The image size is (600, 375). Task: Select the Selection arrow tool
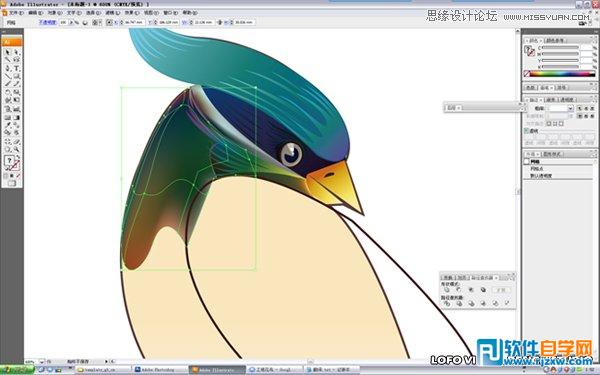pyautogui.click(x=7, y=52)
